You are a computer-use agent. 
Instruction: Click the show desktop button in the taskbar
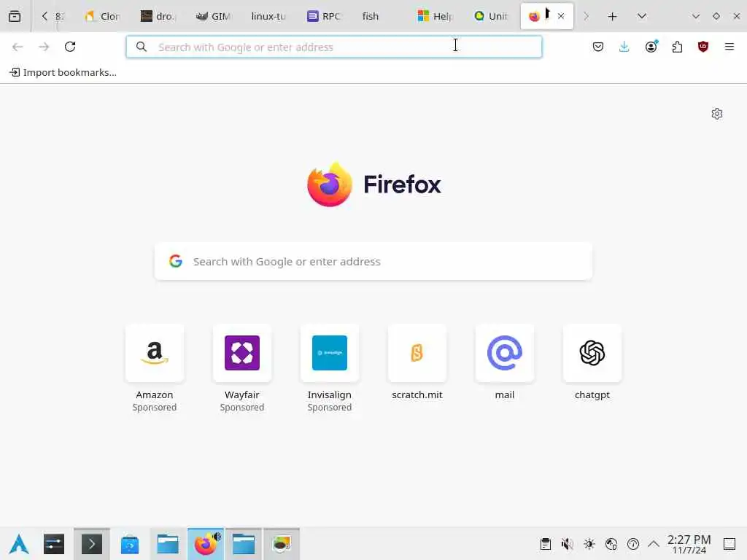tap(729, 544)
